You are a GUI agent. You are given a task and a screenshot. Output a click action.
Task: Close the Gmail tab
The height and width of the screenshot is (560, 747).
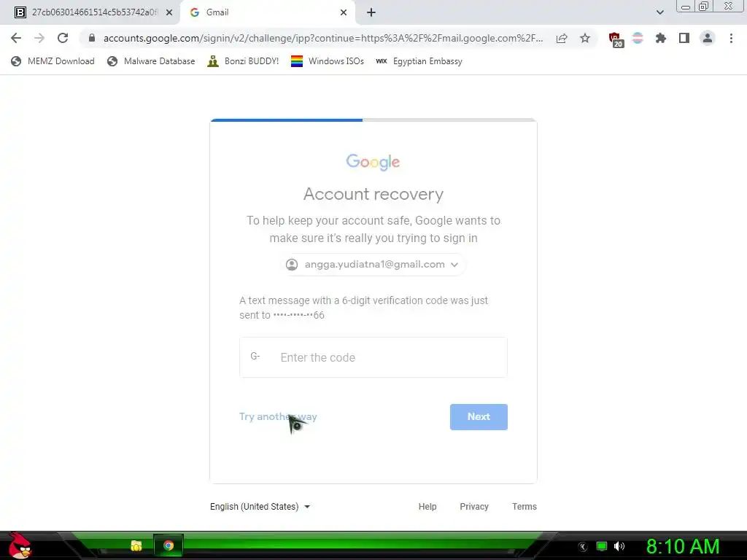[x=344, y=13]
